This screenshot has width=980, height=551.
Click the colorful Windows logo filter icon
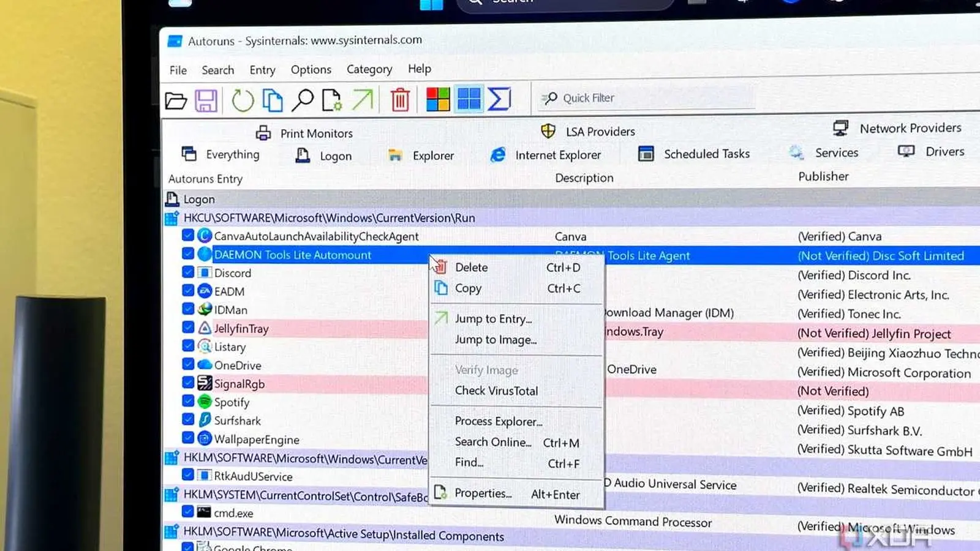438,99
